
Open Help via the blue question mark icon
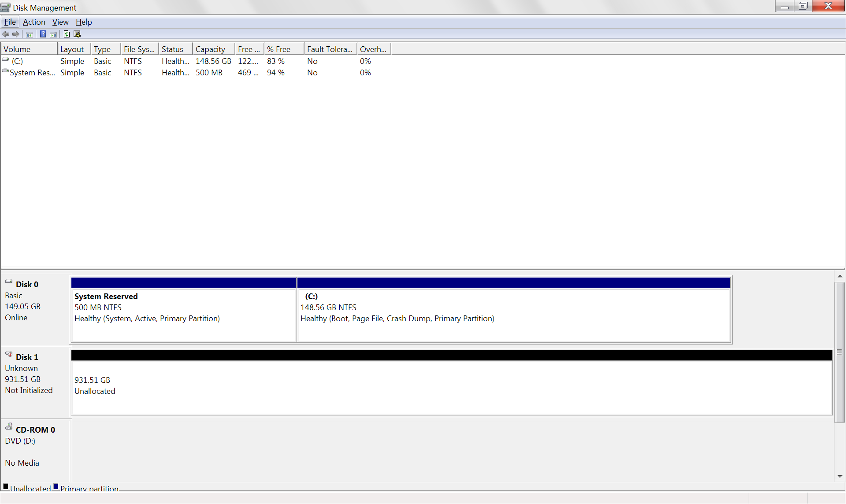(x=43, y=34)
